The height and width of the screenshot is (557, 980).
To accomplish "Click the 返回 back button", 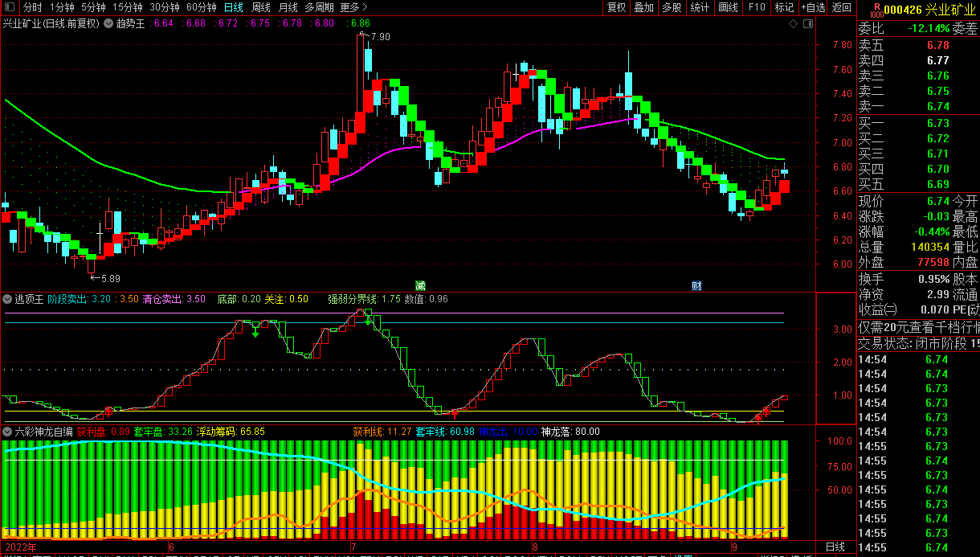I will (841, 8).
